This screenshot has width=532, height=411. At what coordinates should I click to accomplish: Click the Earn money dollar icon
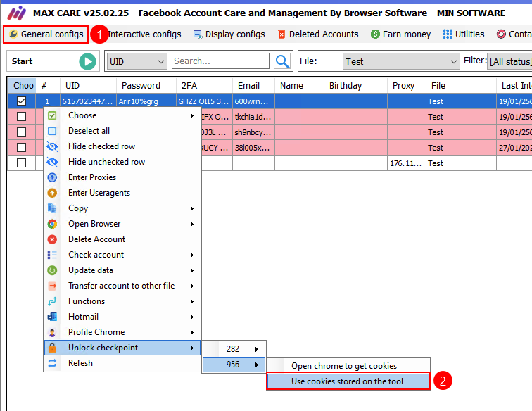375,34
